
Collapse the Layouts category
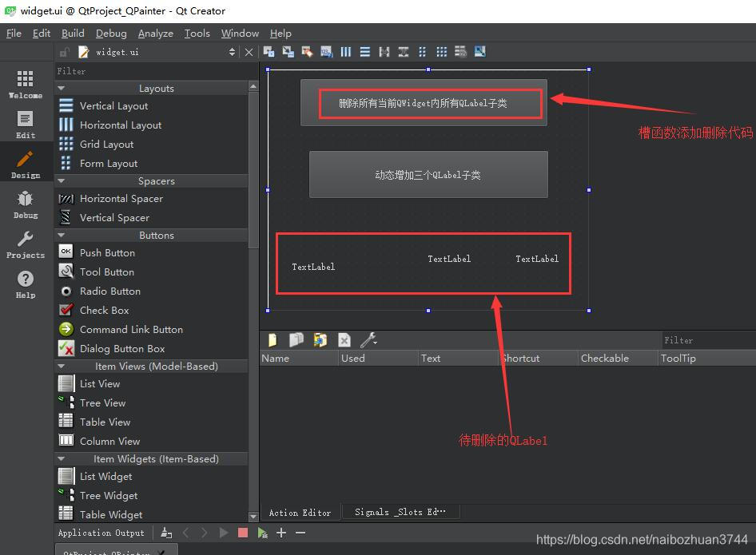[62, 88]
